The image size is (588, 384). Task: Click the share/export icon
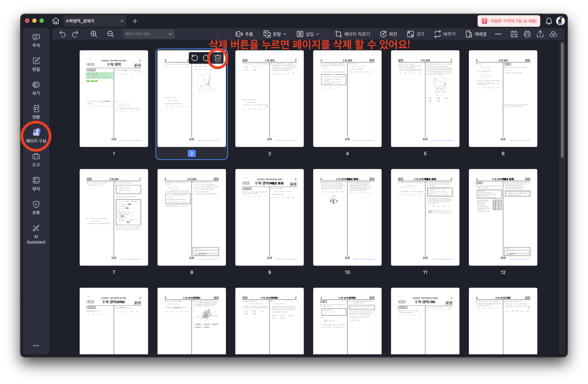pyautogui.click(x=540, y=34)
